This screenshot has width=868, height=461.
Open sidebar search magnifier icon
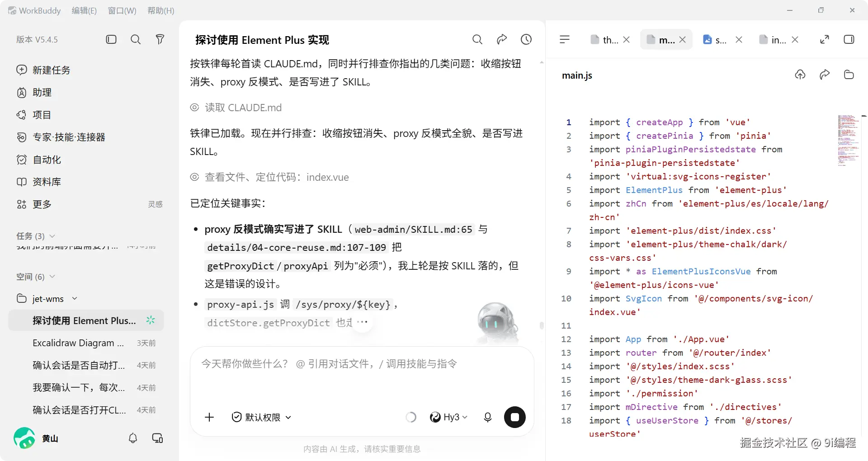[x=136, y=39]
